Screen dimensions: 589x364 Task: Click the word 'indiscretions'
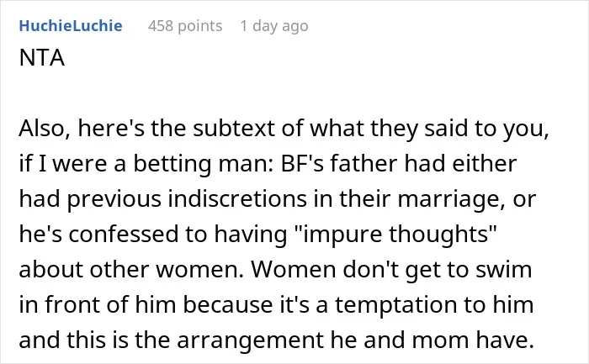[x=237, y=199]
